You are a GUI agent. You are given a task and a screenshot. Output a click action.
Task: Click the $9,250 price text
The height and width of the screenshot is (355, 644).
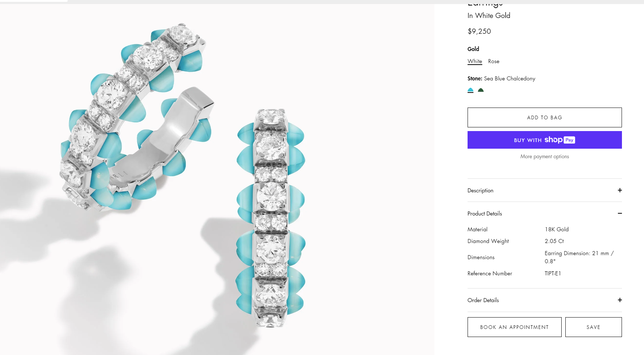[479, 31]
